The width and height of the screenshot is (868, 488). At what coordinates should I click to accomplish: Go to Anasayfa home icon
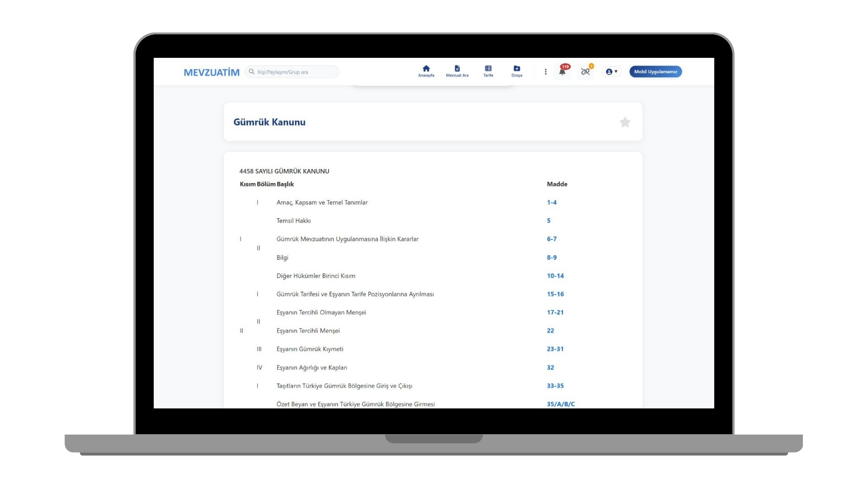(426, 71)
